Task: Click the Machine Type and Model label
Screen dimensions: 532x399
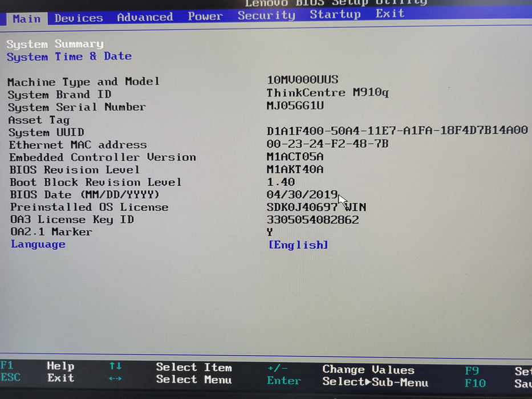Action: point(83,82)
